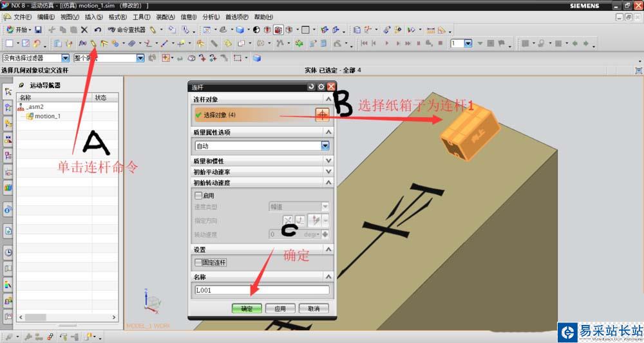Viewport: 644px width, 343px height.
Task: Click the Delete X icon in toolbar
Action: (84, 30)
